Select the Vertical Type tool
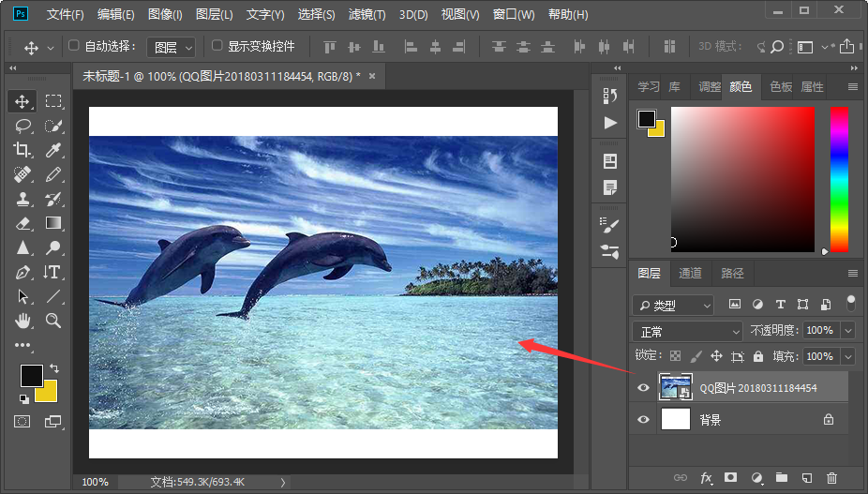The image size is (868, 494). tap(52, 272)
